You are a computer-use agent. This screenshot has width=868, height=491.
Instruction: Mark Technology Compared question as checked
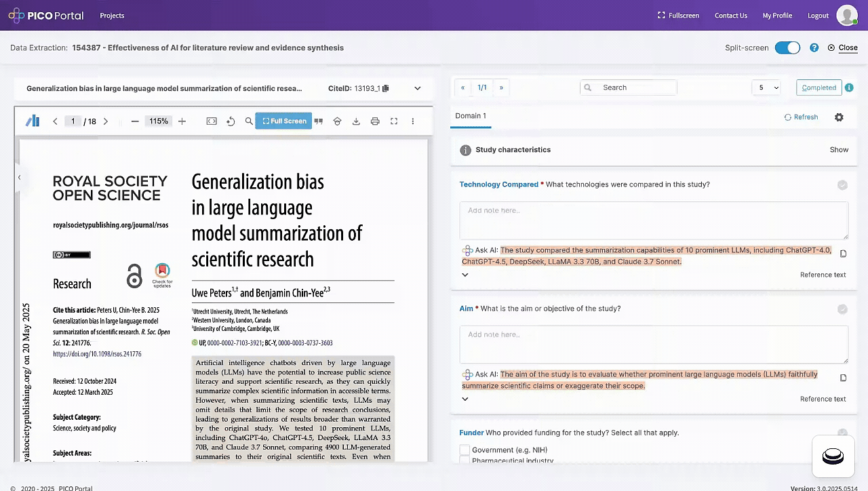tap(842, 185)
